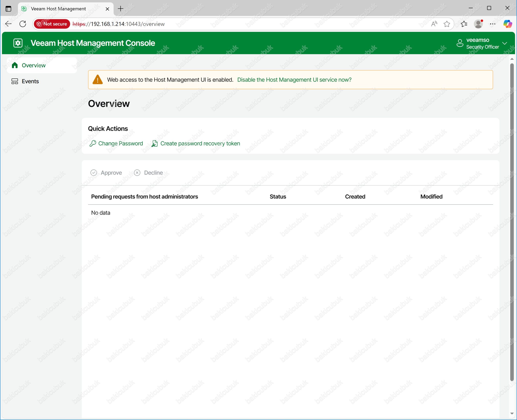Click Create password recovery token
The height and width of the screenshot is (420, 517).
point(195,143)
